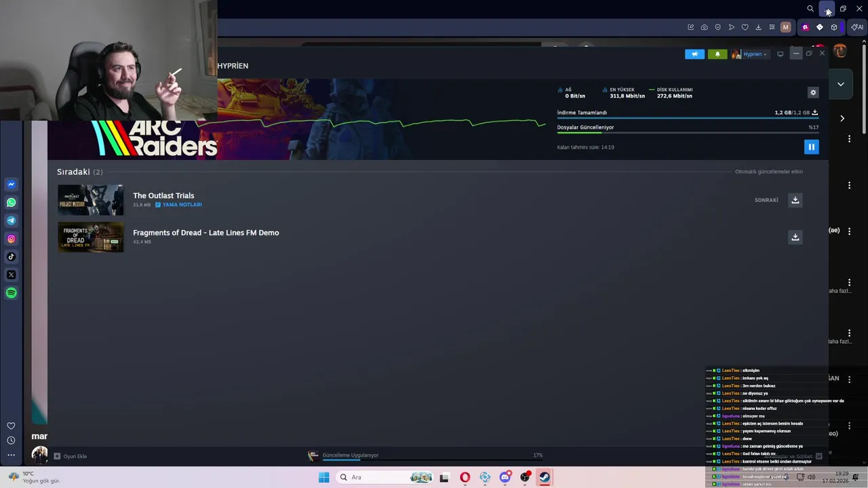
Task: Open the weather widget on taskbar
Action: coord(34,477)
